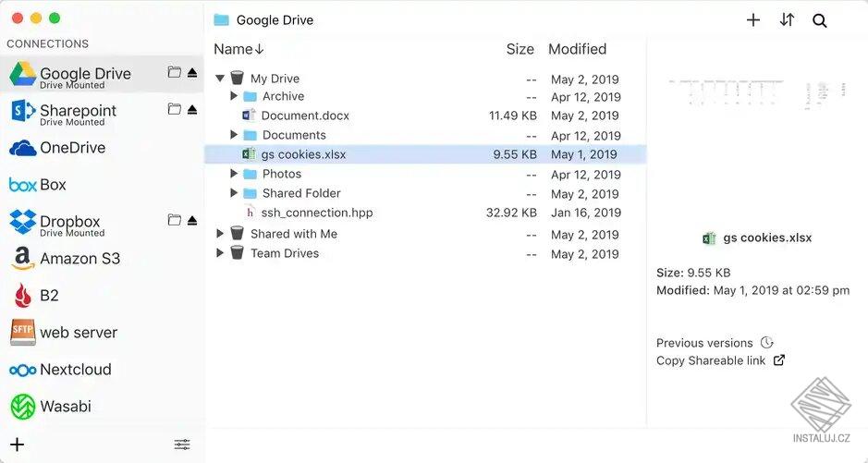Click the plus icon in top toolbar
868x463 pixels.
click(753, 19)
